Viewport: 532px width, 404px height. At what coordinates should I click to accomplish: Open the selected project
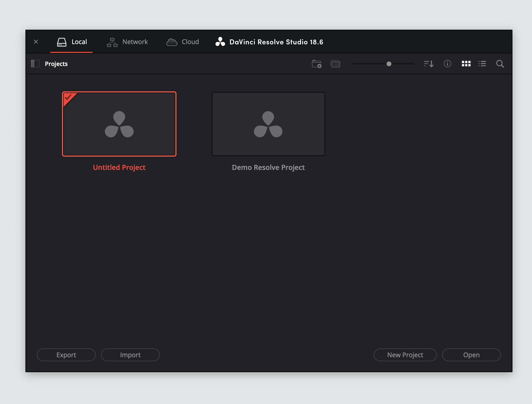(472, 355)
